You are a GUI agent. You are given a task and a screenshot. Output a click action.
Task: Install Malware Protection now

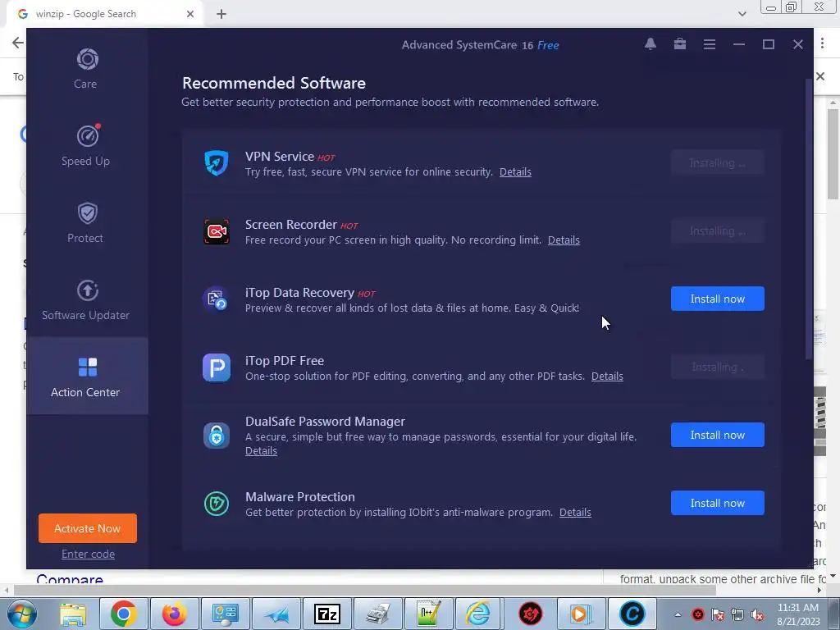point(717,503)
